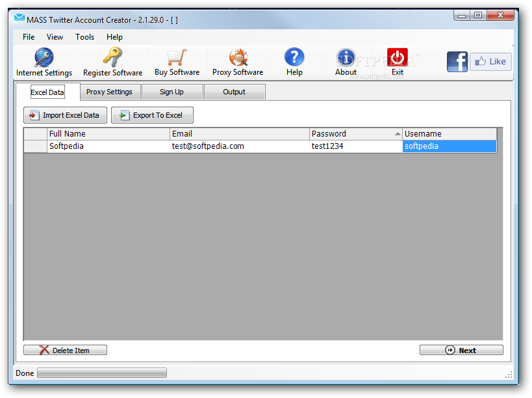Open Internet Settings from the toolbar

click(44, 62)
